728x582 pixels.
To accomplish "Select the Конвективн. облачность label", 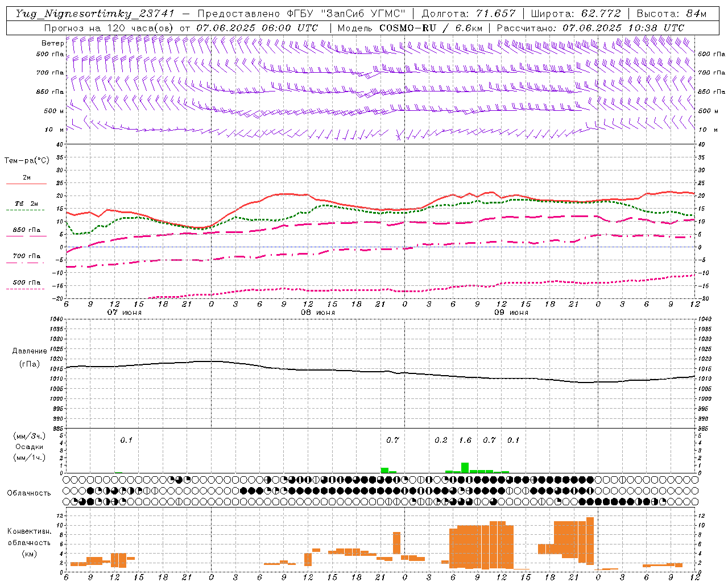I will 29,537.
